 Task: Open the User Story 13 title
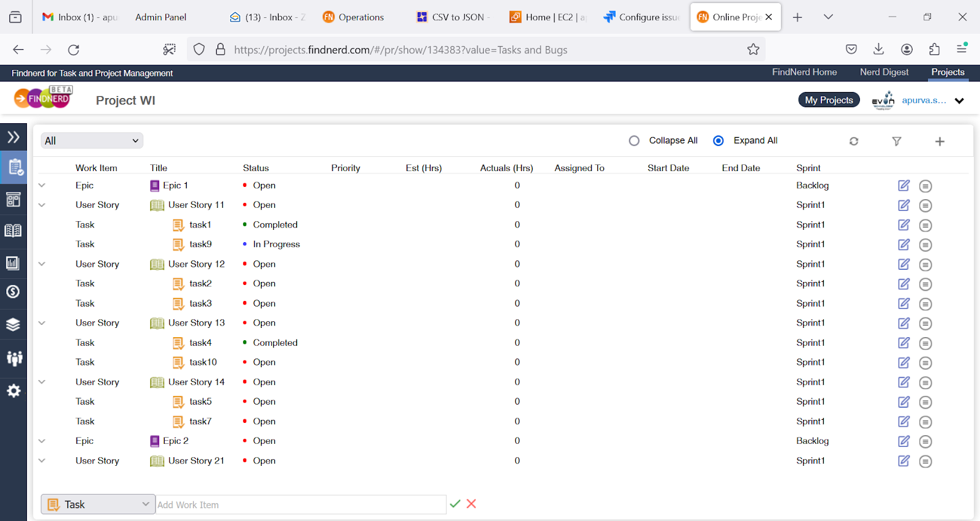click(196, 323)
